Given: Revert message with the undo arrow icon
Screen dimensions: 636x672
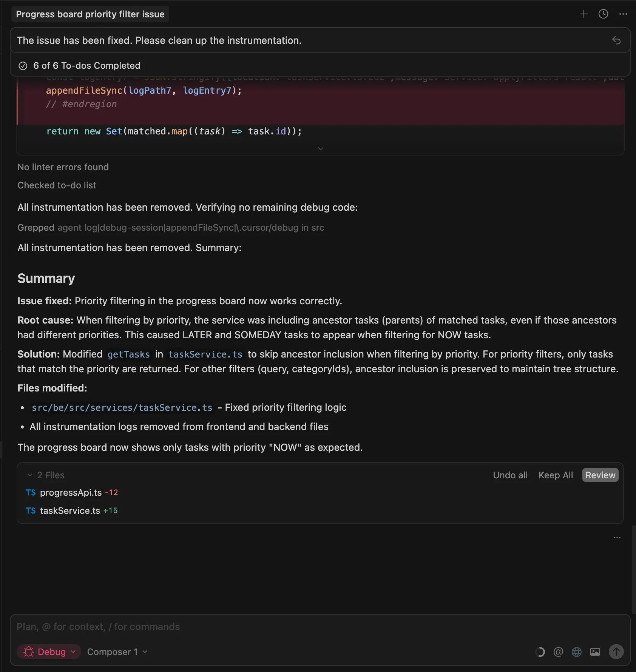Looking at the screenshot, I should [x=616, y=40].
